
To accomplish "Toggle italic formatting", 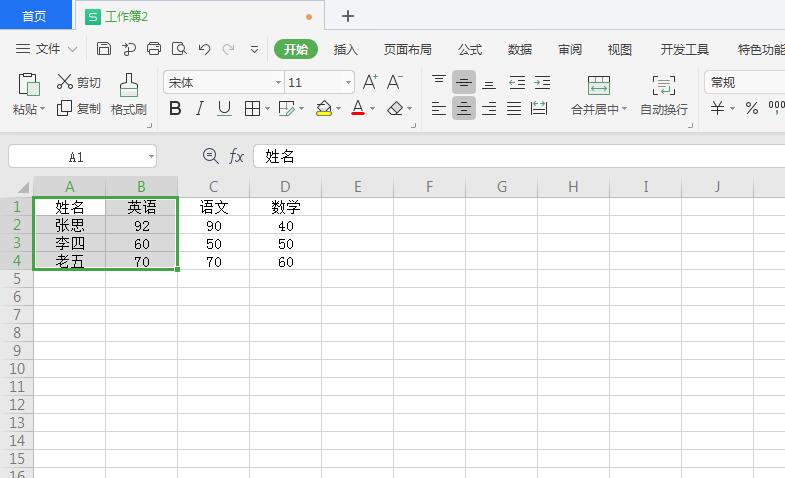I will (200, 108).
